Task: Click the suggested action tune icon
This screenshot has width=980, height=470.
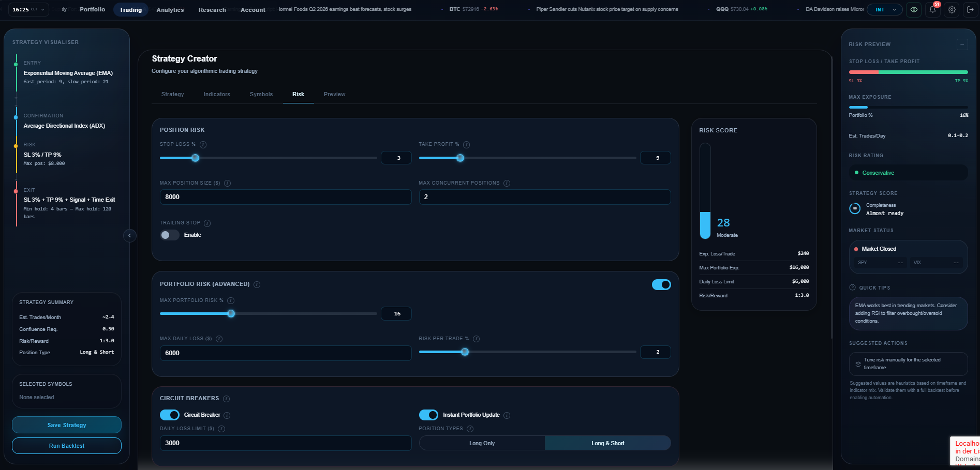Action: pos(858,364)
